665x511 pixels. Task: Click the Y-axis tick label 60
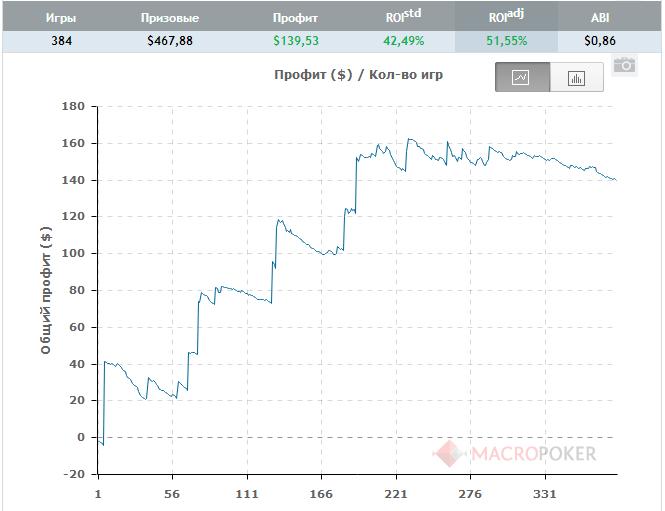[77, 327]
